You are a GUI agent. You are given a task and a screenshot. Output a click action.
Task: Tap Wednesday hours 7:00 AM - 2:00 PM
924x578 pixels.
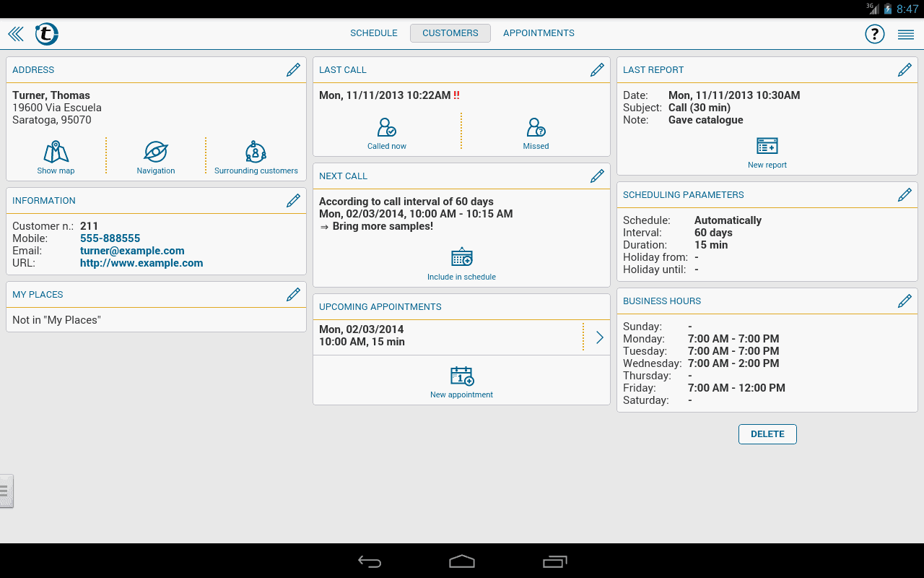tap(733, 363)
